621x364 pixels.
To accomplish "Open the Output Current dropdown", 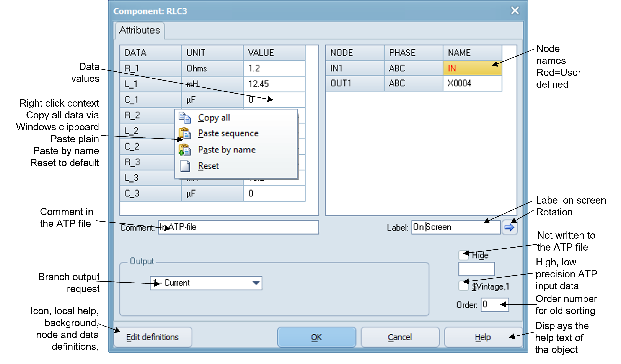I will coord(256,283).
